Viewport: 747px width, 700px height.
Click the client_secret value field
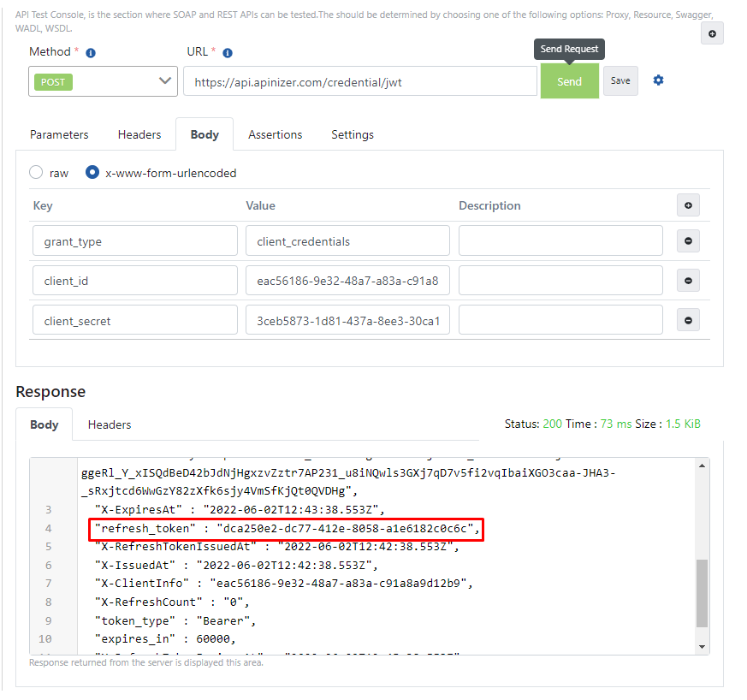pos(347,319)
